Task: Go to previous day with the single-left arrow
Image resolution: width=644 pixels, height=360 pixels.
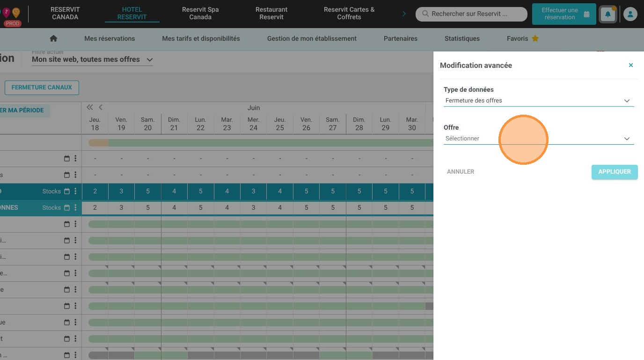Action: (100, 107)
